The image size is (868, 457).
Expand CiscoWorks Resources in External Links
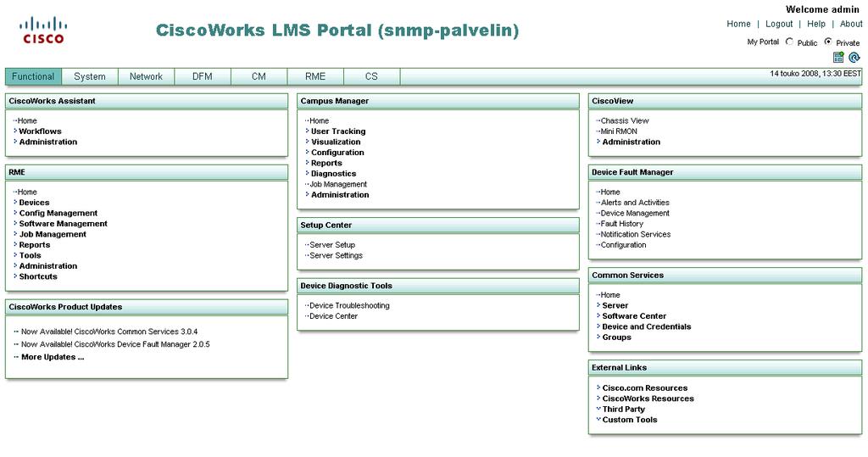point(648,398)
